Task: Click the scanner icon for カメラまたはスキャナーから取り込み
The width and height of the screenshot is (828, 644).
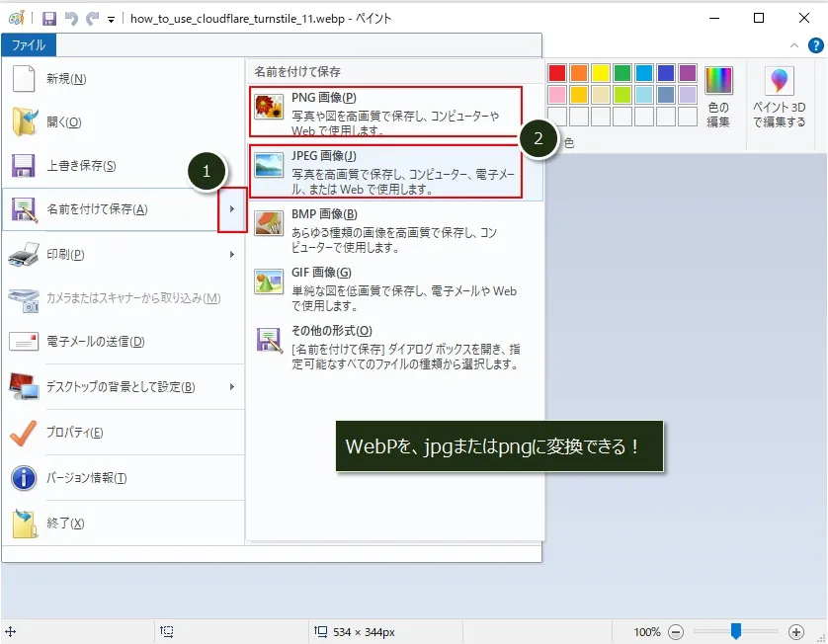Action: point(24,300)
